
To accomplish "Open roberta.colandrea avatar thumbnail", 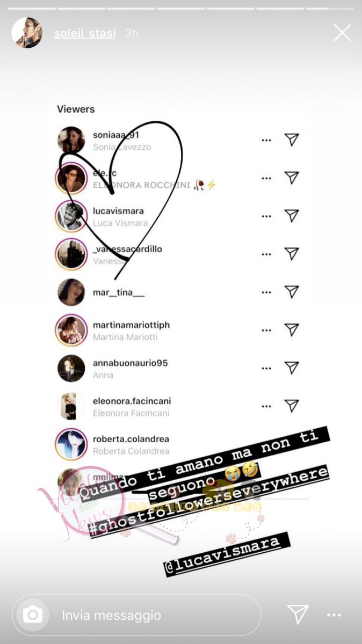I will click(71, 444).
